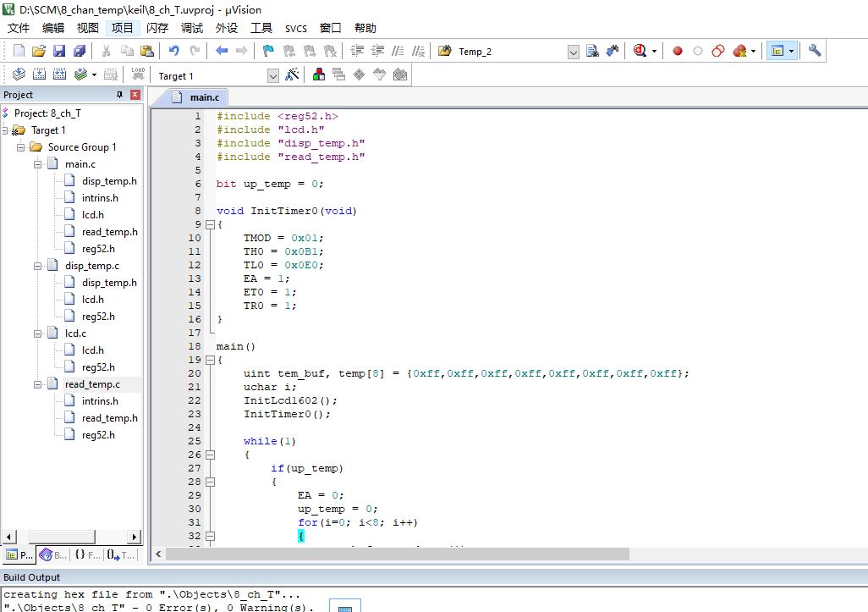Image resolution: width=868 pixels, height=612 pixels.
Task: Paste from clipboard using the toolbar
Action: (147, 51)
